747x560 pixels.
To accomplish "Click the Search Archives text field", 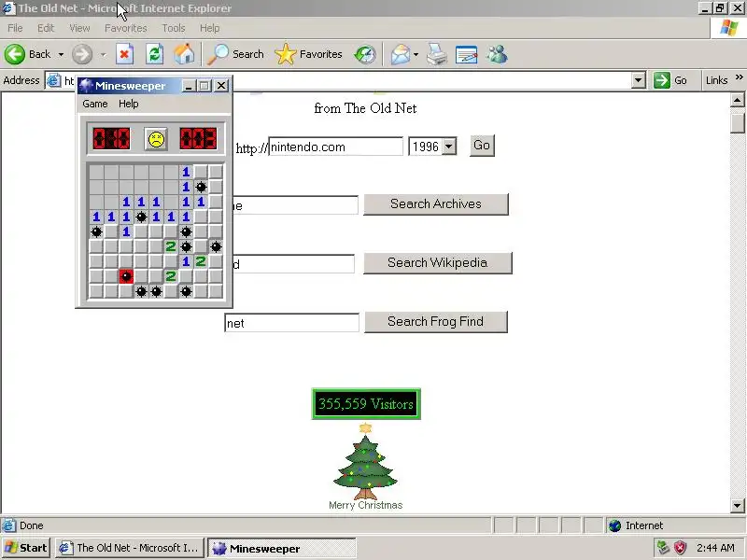I will click(295, 205).
